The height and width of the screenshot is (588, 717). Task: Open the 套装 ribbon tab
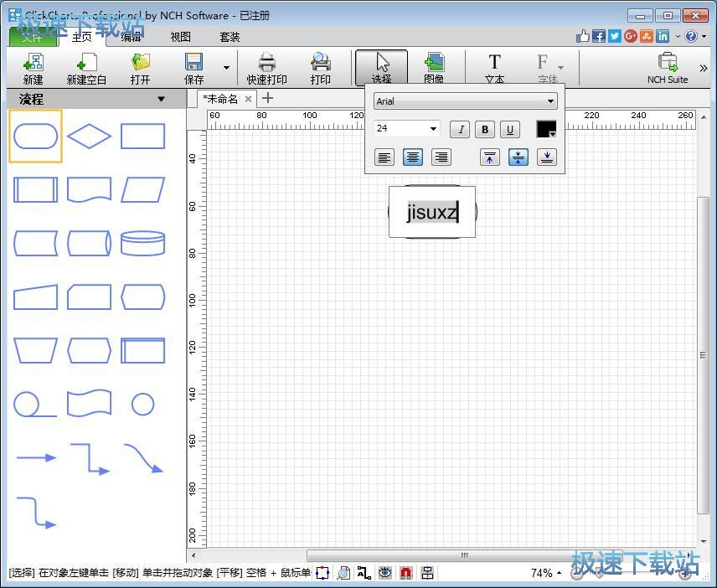[230, 37]
